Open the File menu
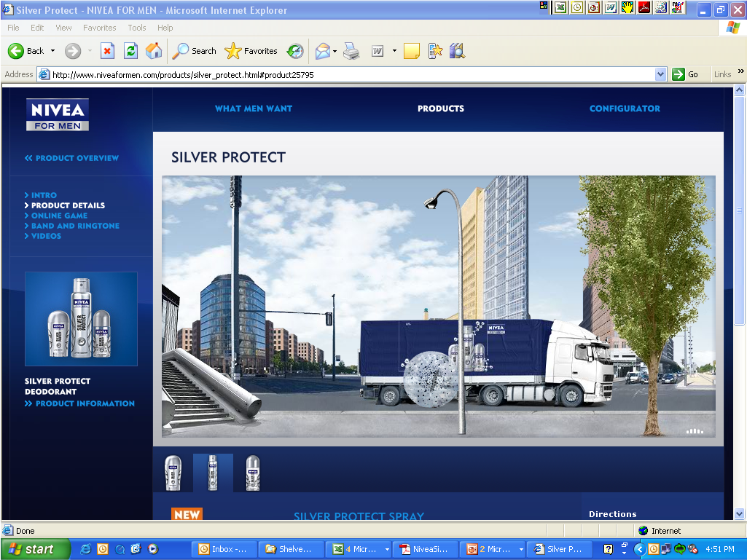 [x=13, y=28]
